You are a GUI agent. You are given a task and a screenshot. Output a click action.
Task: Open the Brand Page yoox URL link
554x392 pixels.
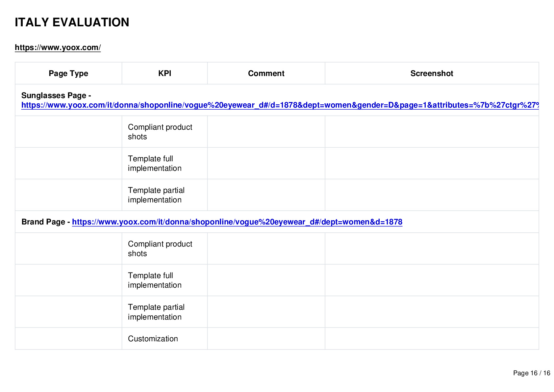(x=237, y=222)
